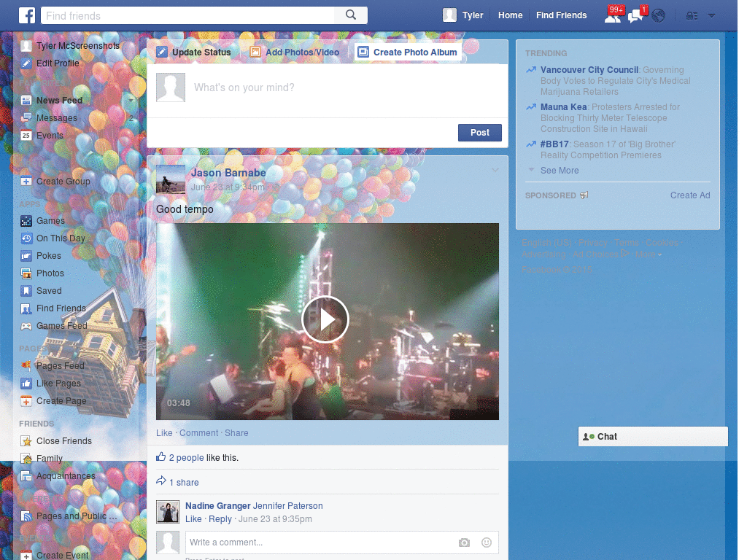Click the Find Friends sidebar icon
The height and width of the screenshot is (560, 747).
(26, 308)
